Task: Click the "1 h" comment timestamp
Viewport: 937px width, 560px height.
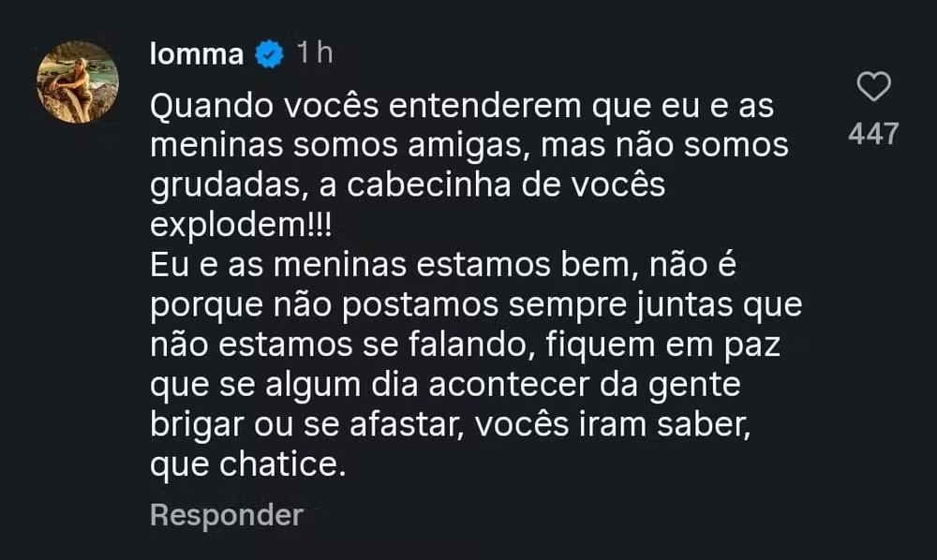Action: pyautogui.click(x=314, y=54)
